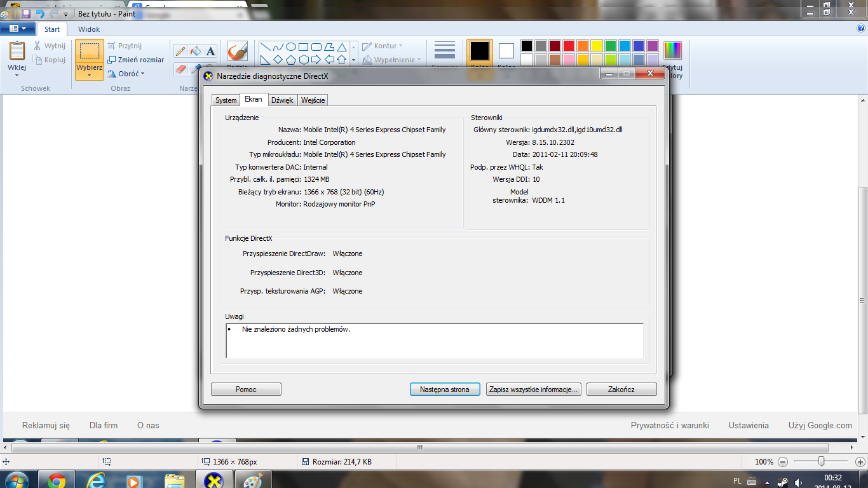The image size is (868, 488).
Task: Open Edytuj kolory color editor
Action: (x=672, y=60)
